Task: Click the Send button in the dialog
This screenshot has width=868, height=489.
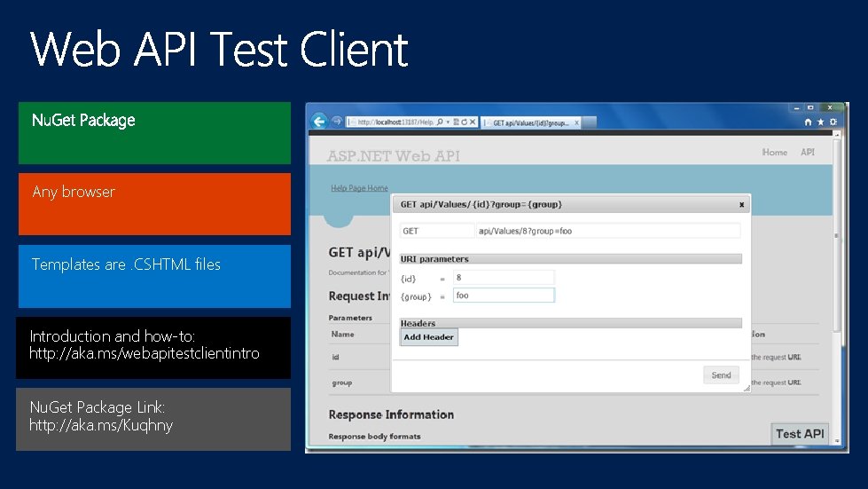Action: click(721, 375)
